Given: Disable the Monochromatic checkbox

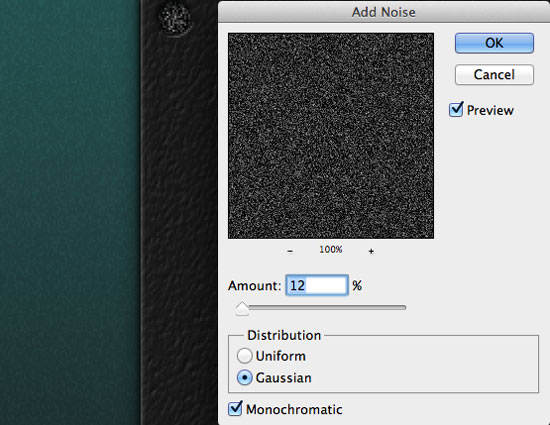Looking at the screenshot, I should coord(235,409).
